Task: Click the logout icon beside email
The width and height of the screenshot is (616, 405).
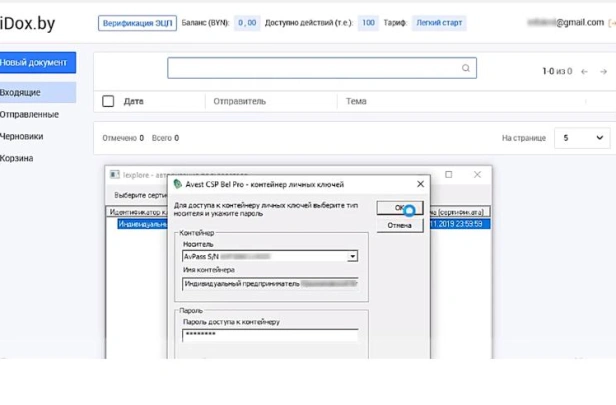Action: click(612, 23)
